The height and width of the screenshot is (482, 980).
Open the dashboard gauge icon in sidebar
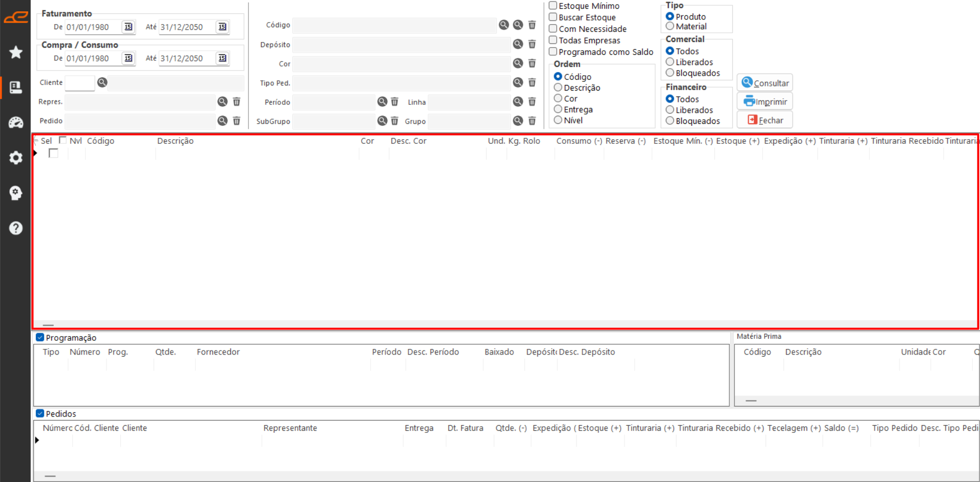point(16,122)
